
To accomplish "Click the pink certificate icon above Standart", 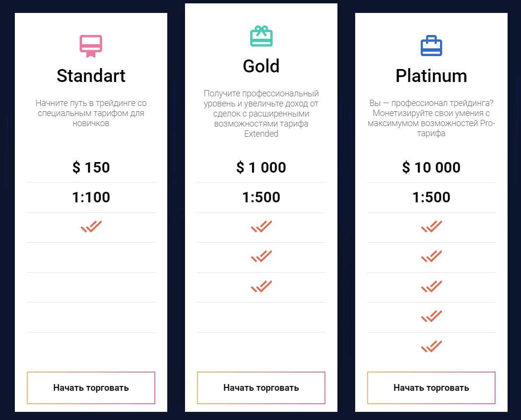I will tap(91, 46).
